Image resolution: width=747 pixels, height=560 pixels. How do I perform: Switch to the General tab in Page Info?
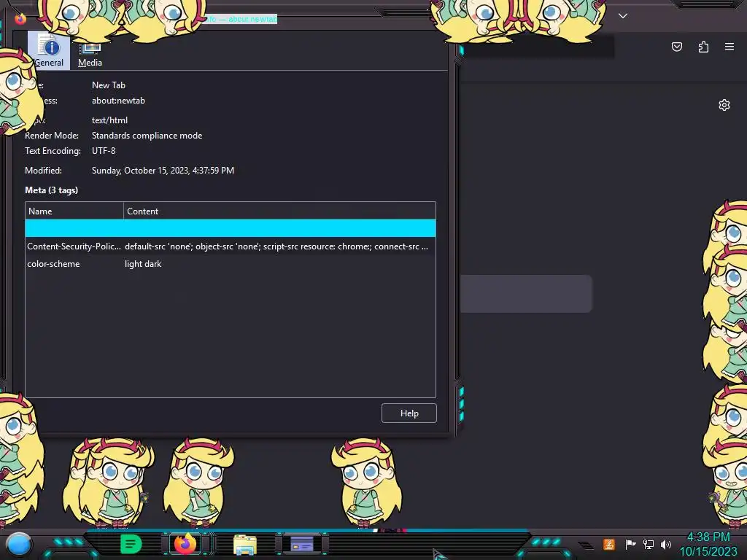click(x=49, y=50)
